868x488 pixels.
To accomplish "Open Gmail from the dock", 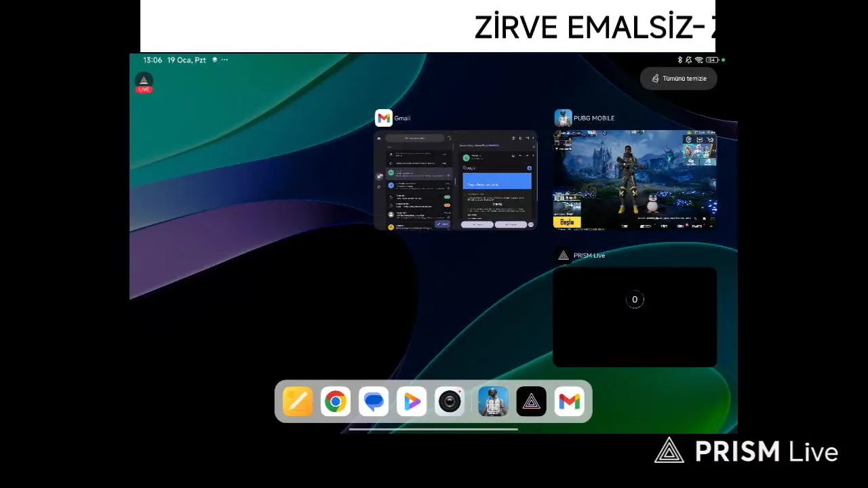I will [569, 402].
